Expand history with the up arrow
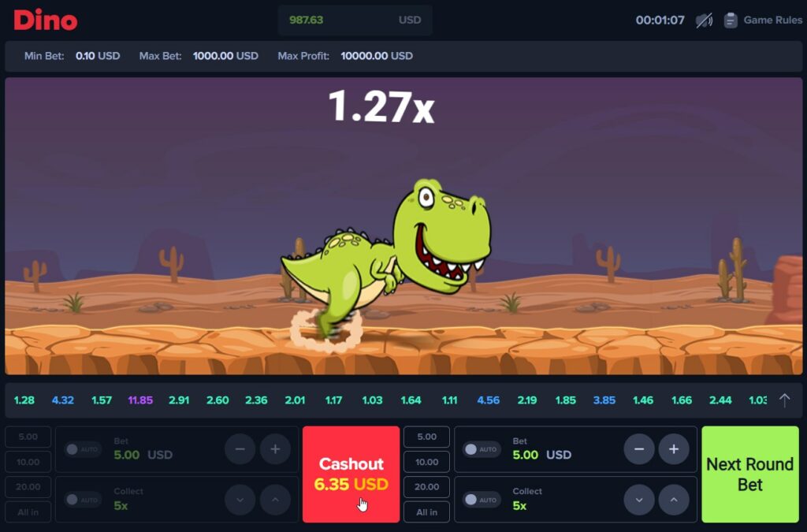 point(784,400)
